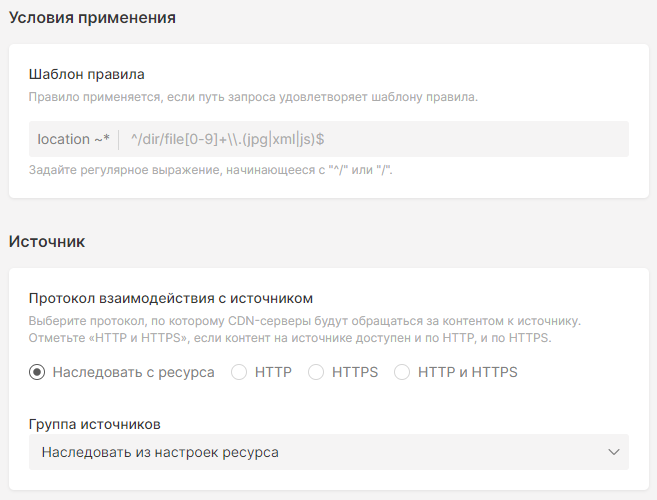Click the 'Шаблон правила' field label
Screen dimensions: 657x500
(87, 74)
